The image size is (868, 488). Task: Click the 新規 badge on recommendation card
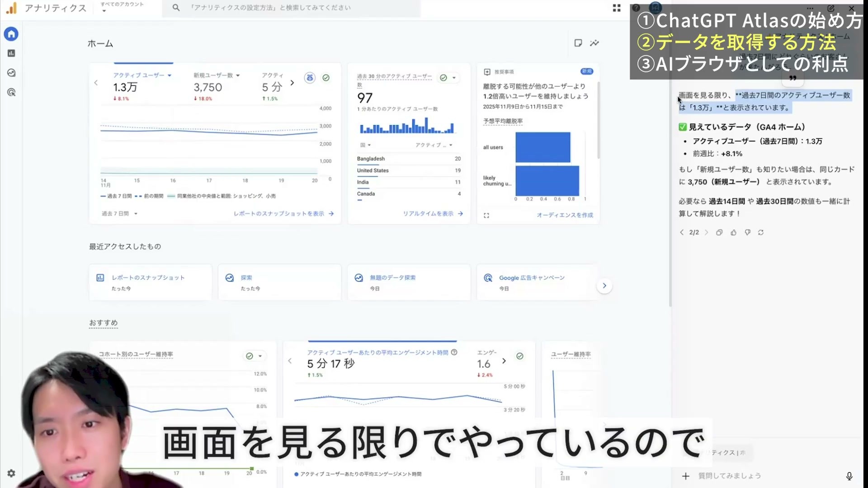[x=587, y=71]
